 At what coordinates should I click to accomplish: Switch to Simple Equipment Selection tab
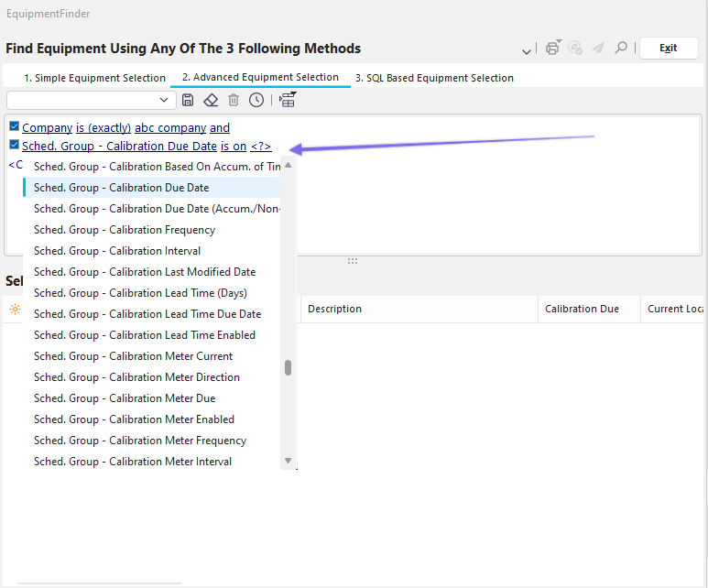tap(94, 78)
